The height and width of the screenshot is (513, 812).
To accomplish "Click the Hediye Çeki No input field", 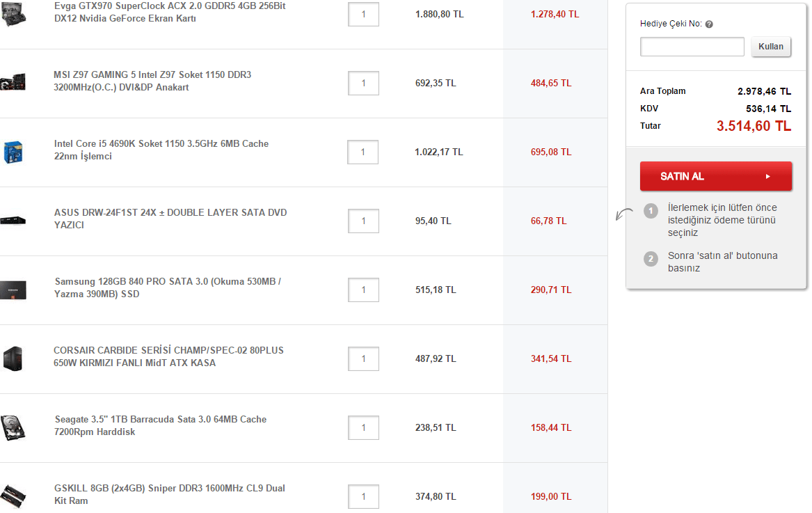I will [692, 47].
